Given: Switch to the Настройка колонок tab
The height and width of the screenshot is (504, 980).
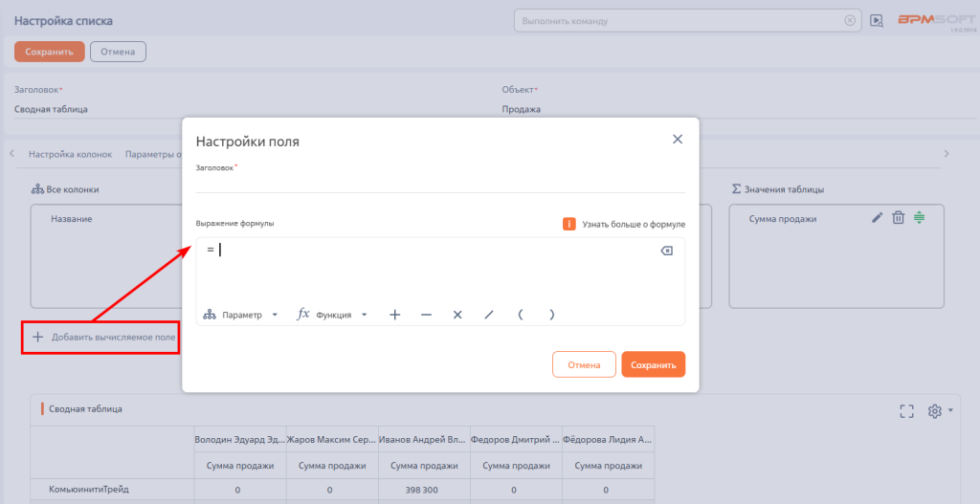Looking at the screenshot, I should click(x=70, y=154).
